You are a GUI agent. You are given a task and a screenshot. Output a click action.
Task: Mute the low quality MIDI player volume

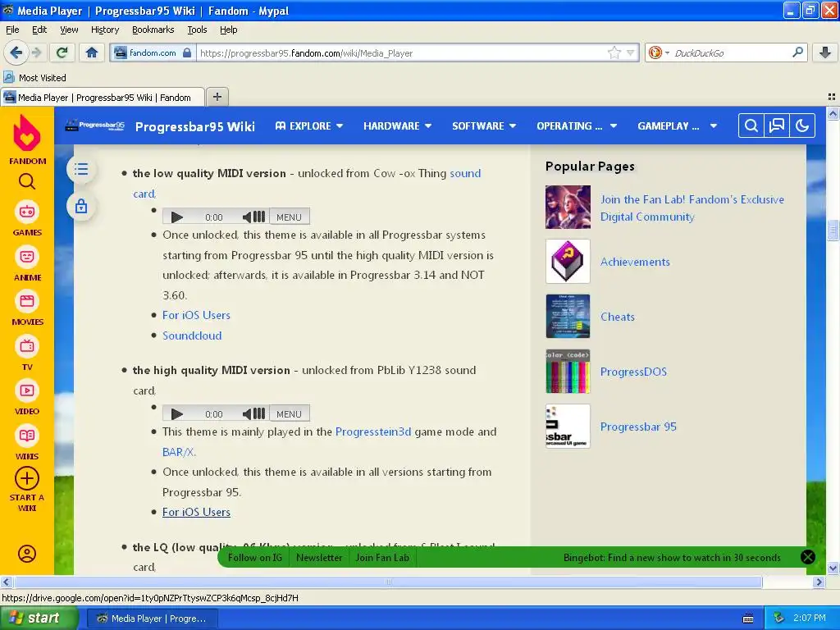(247, 217)
